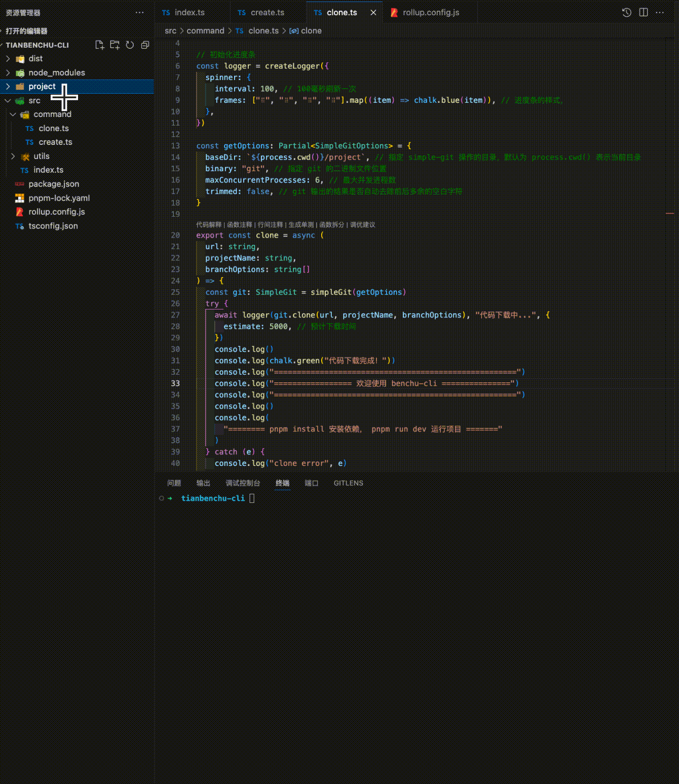Refresh the explorer file tree
679x784 pixels.
coord(130,45)
